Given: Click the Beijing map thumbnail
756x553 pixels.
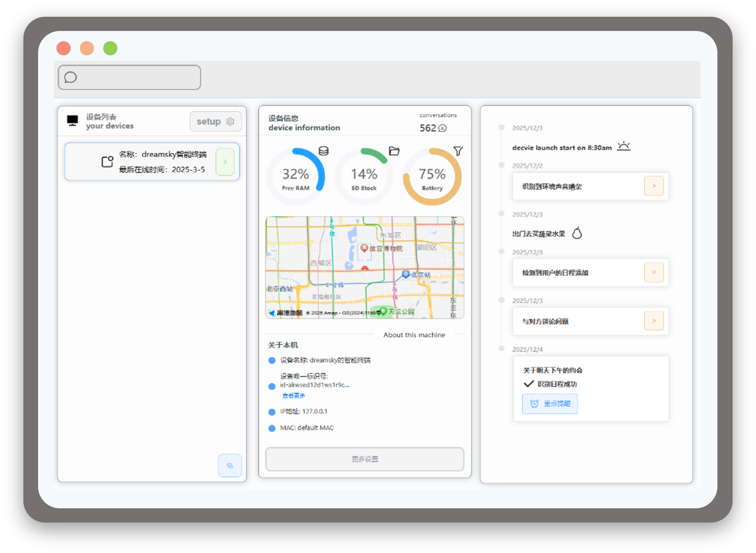Looking at the screenshot, I should [365, 268].
